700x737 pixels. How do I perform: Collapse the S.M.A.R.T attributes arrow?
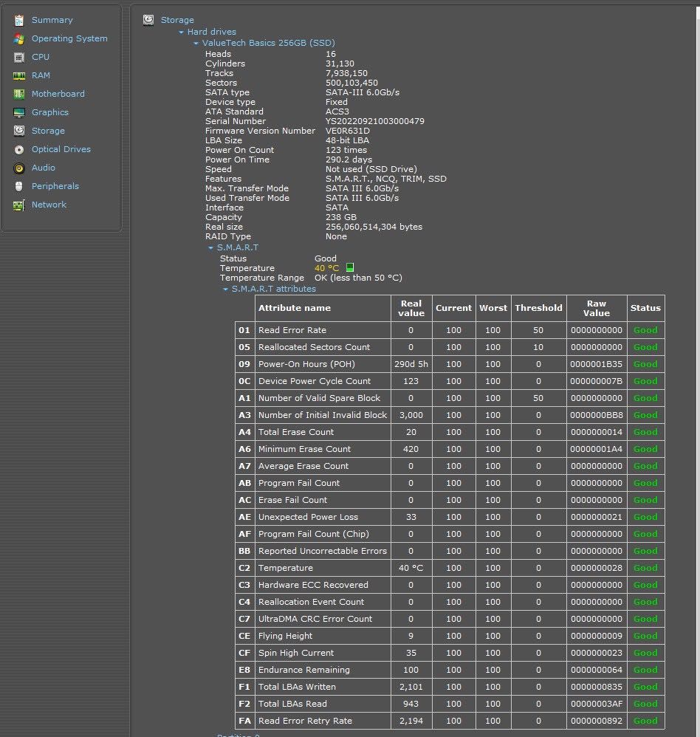226,289
